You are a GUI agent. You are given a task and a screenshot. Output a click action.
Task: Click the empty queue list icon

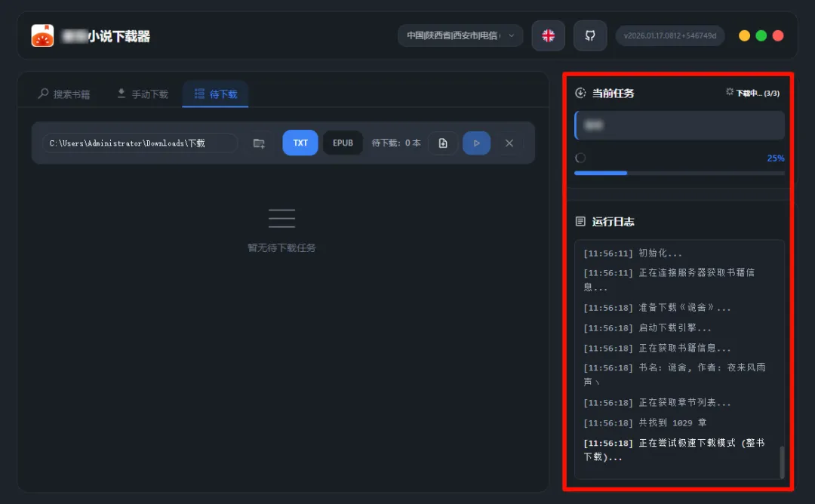(x=281, y=218)
